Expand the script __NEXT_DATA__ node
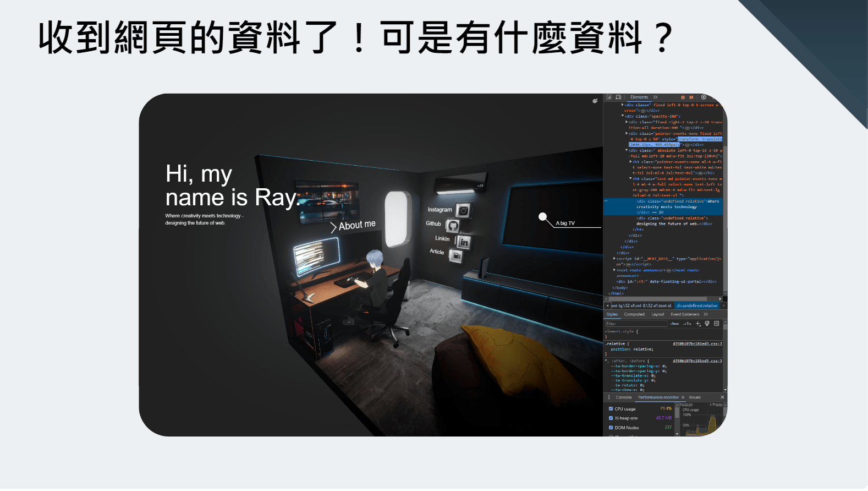868x491 pixels. pos(614,259)
